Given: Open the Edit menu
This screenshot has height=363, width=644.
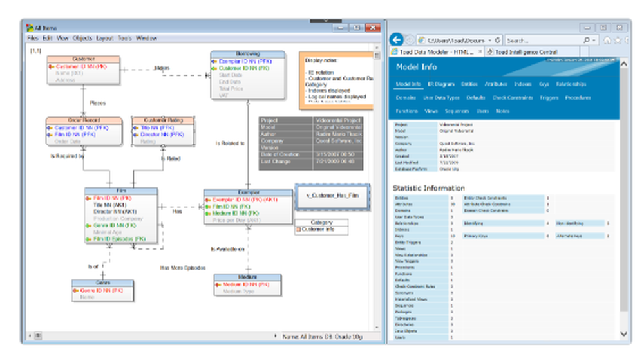Looking at the screenshot, I should coord(48,38).
